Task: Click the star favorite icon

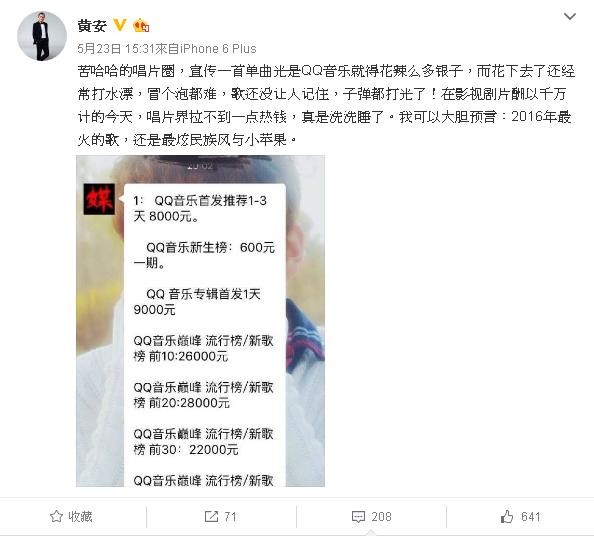Action: [x=56, y=516]
